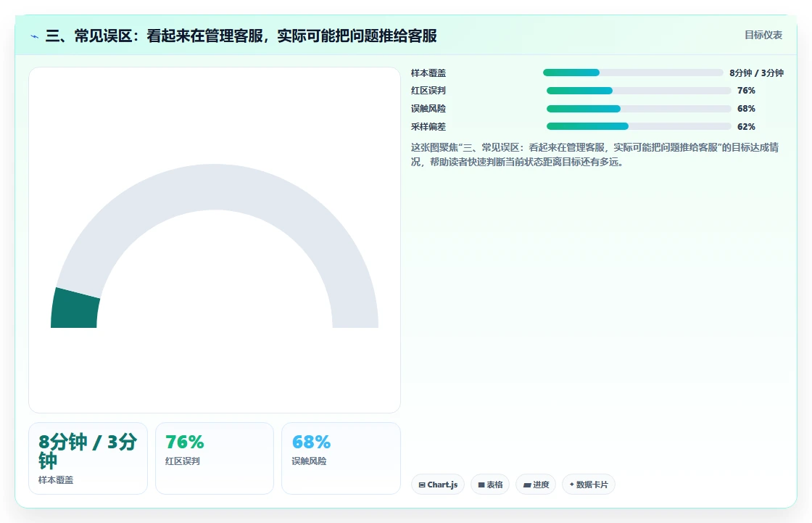Click the lightning icon beside the title
The height and width of the screenshot is (523, 812).
tap(35, 36)
